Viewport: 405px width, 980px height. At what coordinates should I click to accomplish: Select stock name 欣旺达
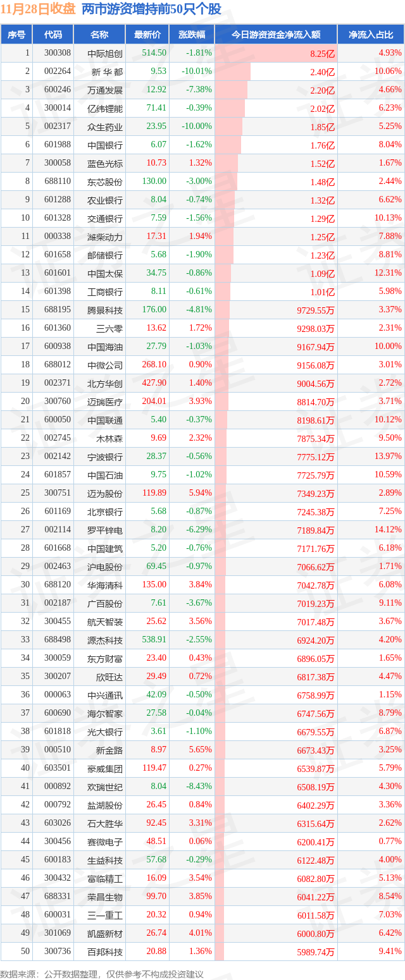(110, 677)
